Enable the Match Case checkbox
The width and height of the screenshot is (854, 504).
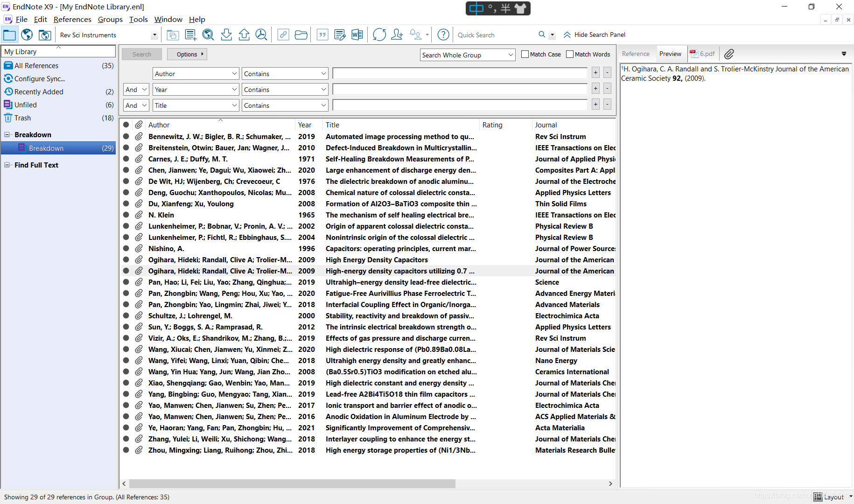point(525,54)
